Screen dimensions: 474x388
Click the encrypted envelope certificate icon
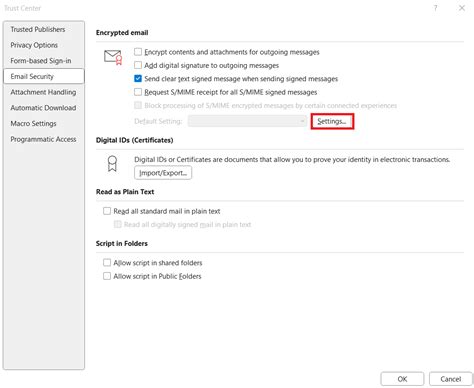tap(113, 57)
